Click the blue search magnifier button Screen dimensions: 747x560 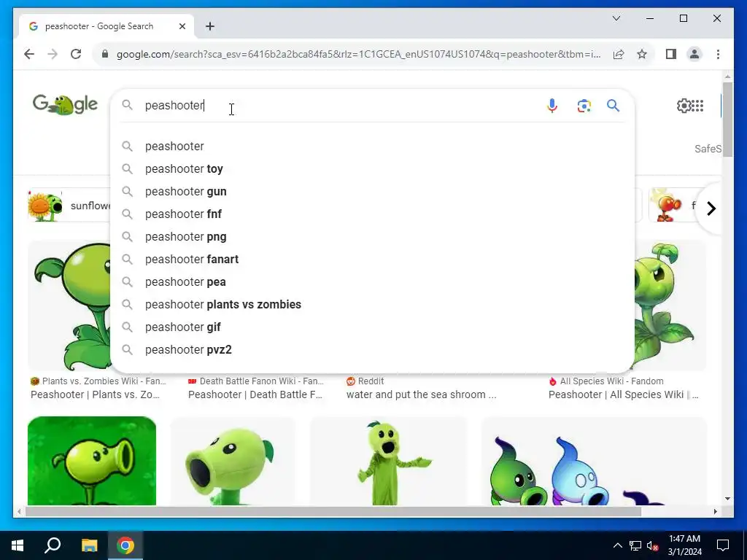[x=613, y=105]
